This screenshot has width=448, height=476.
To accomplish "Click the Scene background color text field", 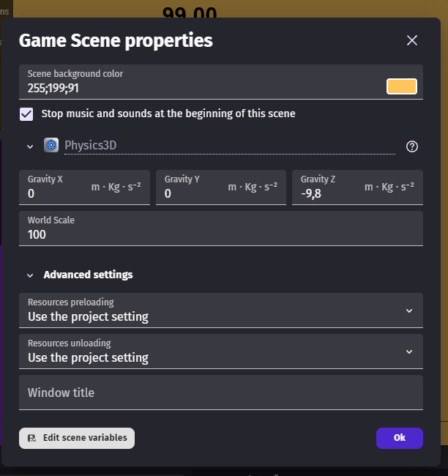I will [198, 89].
